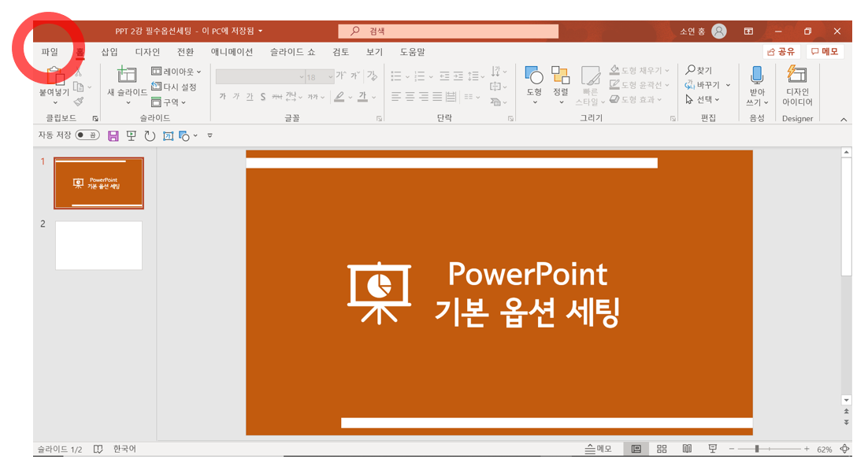Click the clear all formatting icon
The width and height of the screenshot is (868, 470).
tap(372, 76)
